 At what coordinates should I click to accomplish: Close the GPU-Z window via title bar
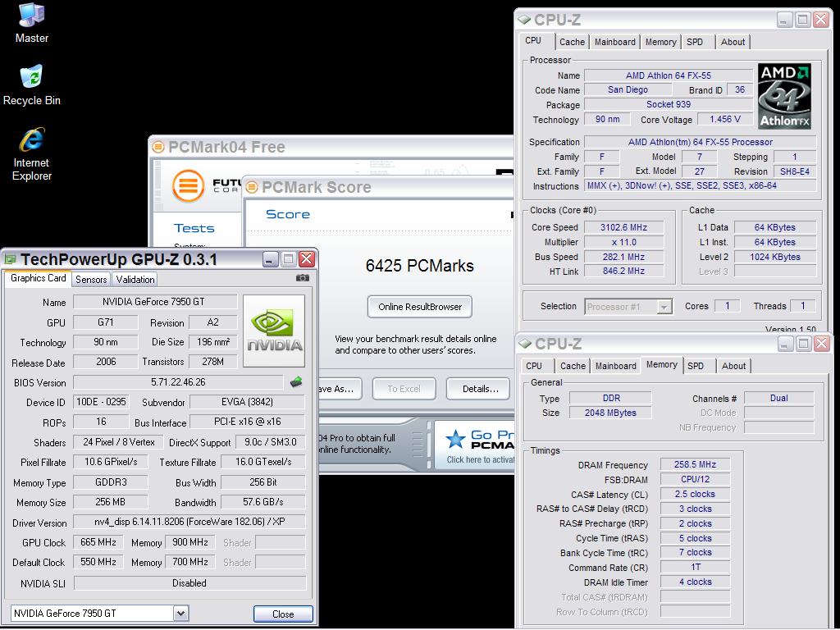tap(307, 259)
